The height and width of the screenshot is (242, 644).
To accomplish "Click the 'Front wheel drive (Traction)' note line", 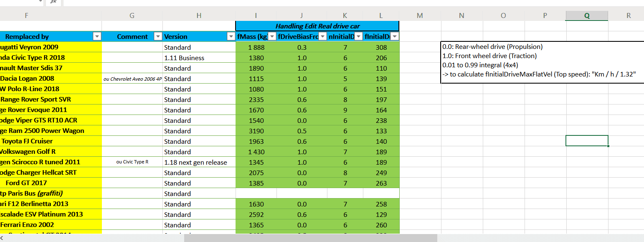I will [x=489, y=56].
